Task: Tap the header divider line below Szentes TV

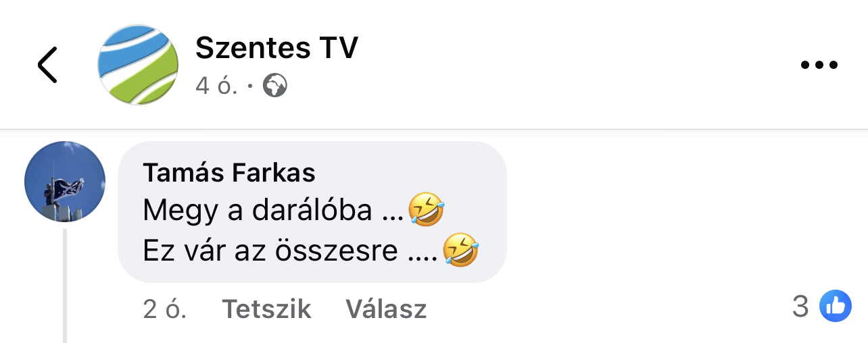Action: (434, 129)
